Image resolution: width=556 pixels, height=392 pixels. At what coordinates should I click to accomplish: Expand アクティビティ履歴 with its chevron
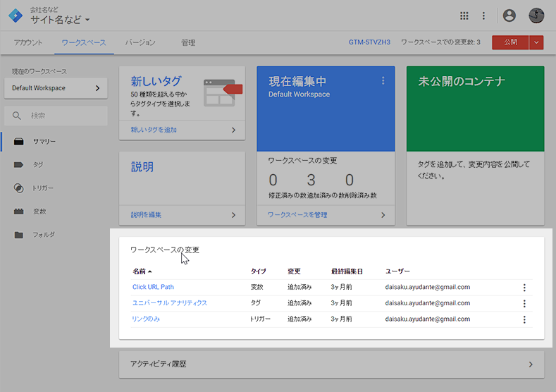[531, 365]
